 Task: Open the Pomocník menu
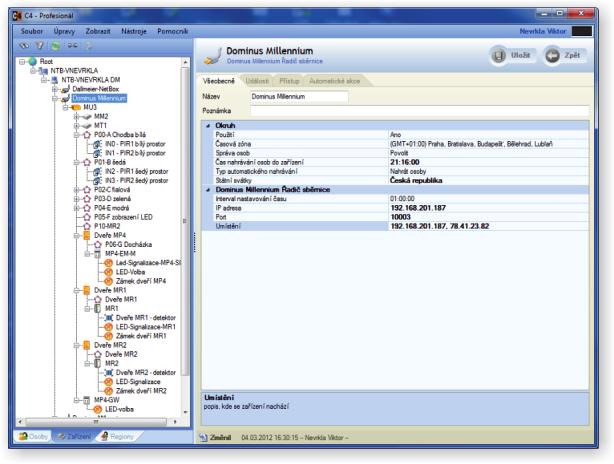173,31
